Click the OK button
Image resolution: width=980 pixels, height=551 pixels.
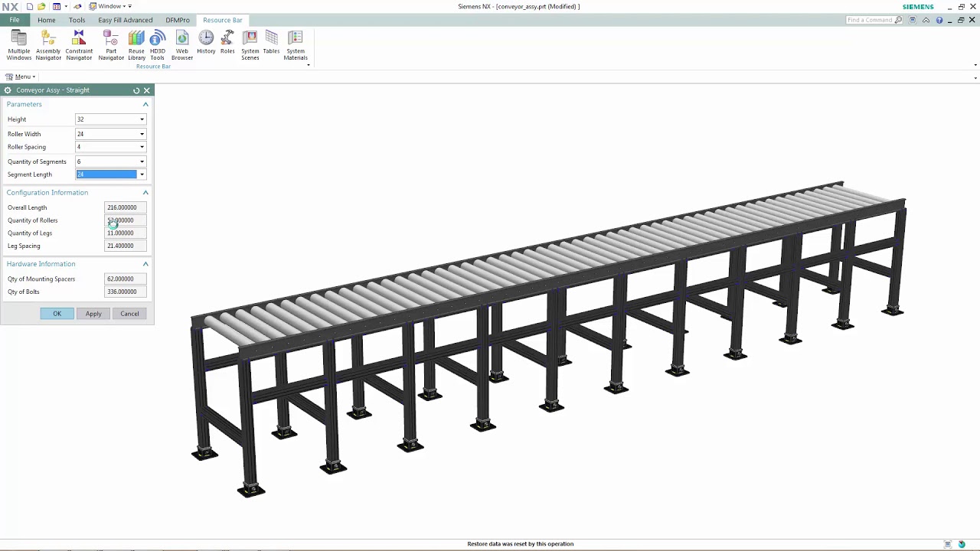pos(57,314)
